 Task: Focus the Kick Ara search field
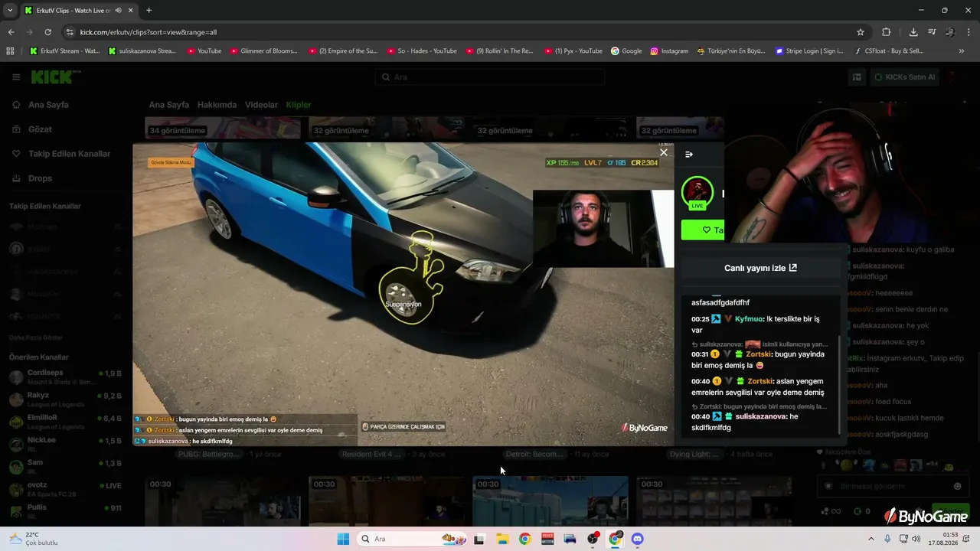pyautogui.click(x=490, y=77)
